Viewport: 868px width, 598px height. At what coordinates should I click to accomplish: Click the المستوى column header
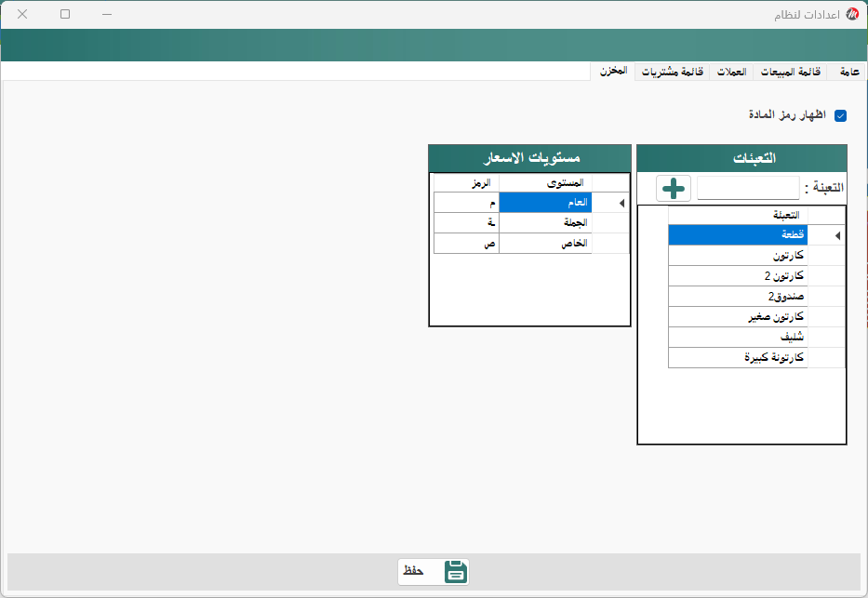545,183
